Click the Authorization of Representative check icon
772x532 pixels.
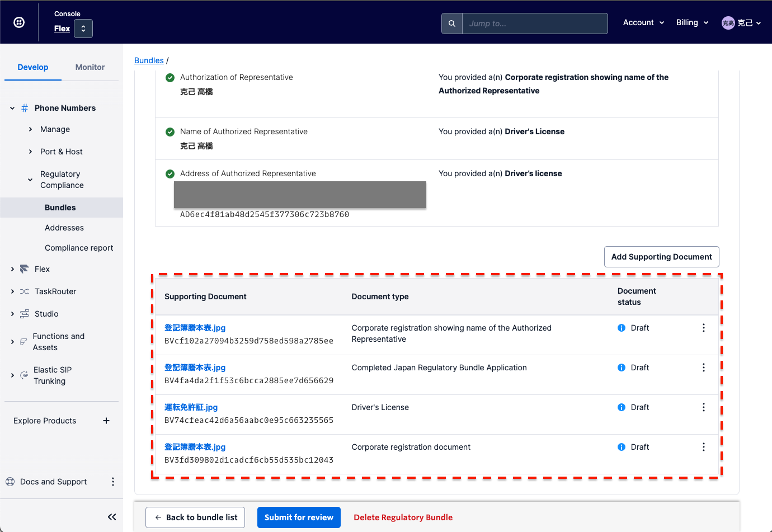[x=170, y=78]
